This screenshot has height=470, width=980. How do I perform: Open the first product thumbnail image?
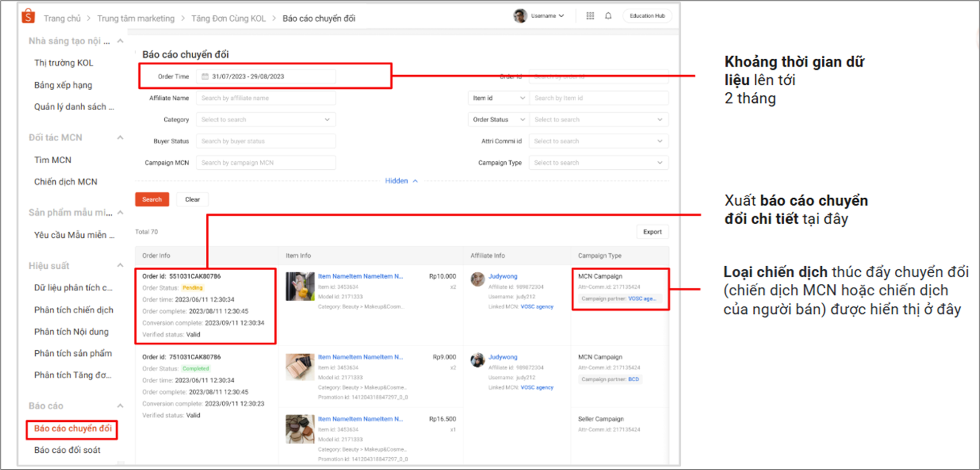pyautogui.click(x=300, y=286)
